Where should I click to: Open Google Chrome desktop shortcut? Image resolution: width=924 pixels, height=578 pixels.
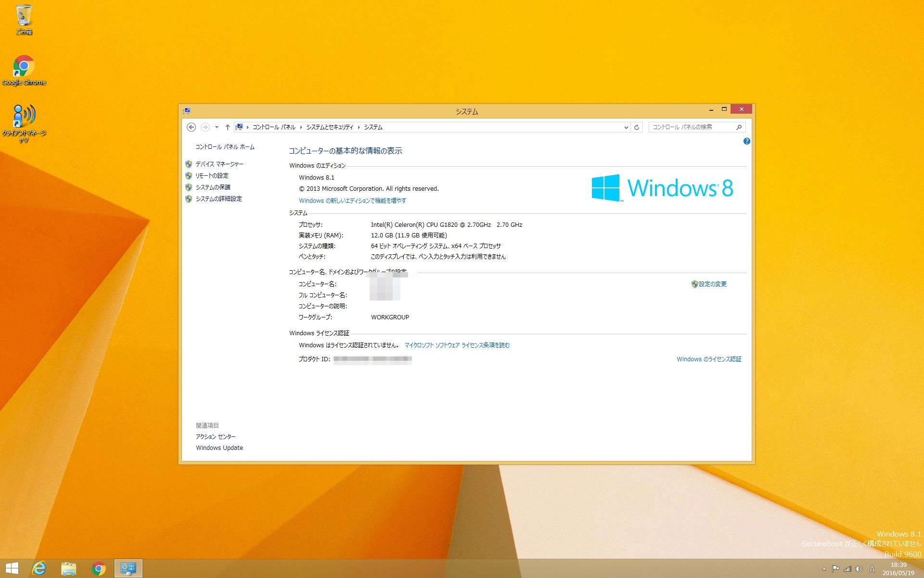pos(24,67)
